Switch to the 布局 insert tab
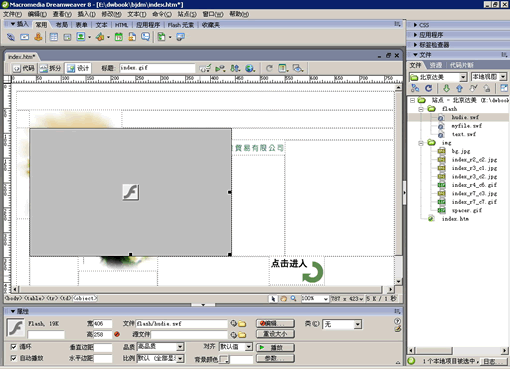This screenshot has height=369, width=510. [61, 25]
